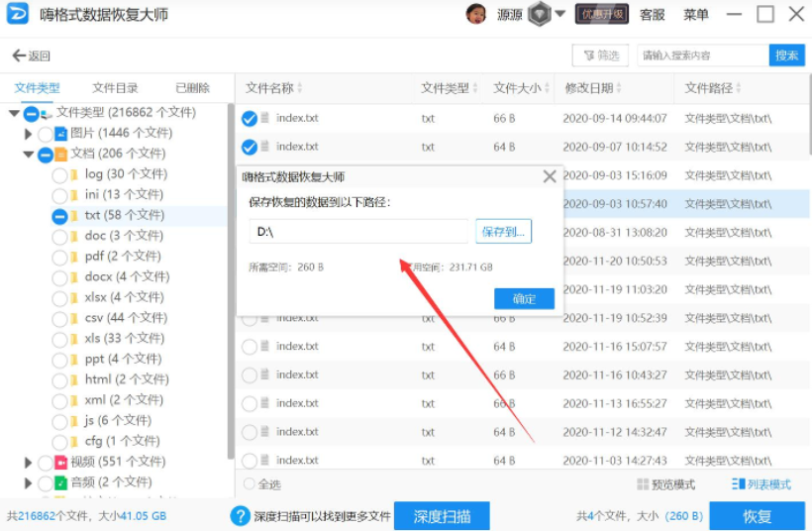Viewport: 812px width, 531px height.
Task: Open the 客服 customer service menu
Action: click(652, 15)
